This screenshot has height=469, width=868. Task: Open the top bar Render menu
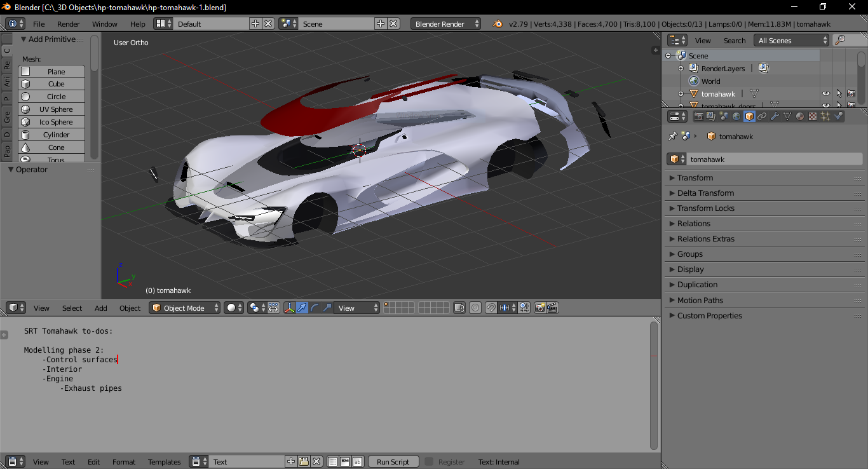[69, 24]
